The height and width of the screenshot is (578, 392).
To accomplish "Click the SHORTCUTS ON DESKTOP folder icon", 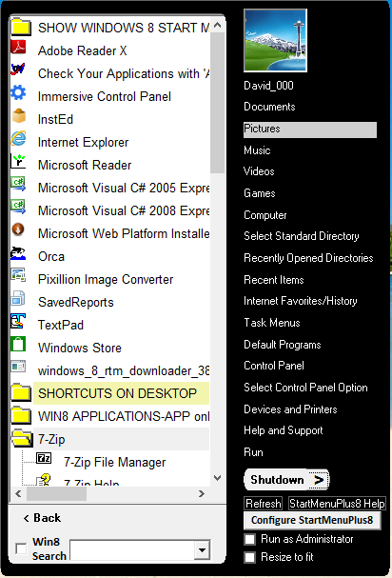I will click(x=21, y=392).
